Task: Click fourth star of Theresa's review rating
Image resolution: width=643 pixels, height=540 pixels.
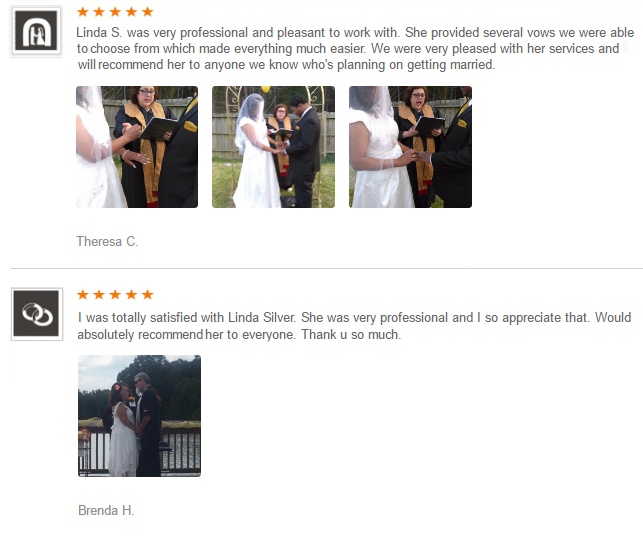Action: point(131,11)
